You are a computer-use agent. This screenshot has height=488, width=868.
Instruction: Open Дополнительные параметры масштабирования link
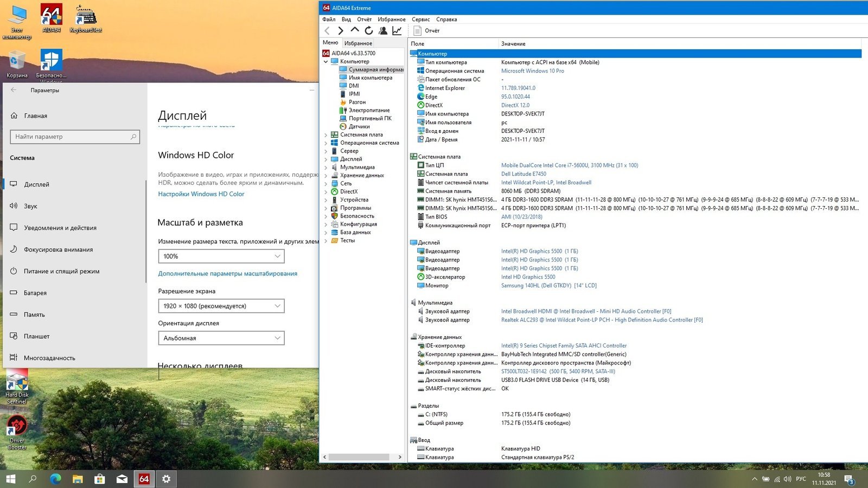click(228, 274)
